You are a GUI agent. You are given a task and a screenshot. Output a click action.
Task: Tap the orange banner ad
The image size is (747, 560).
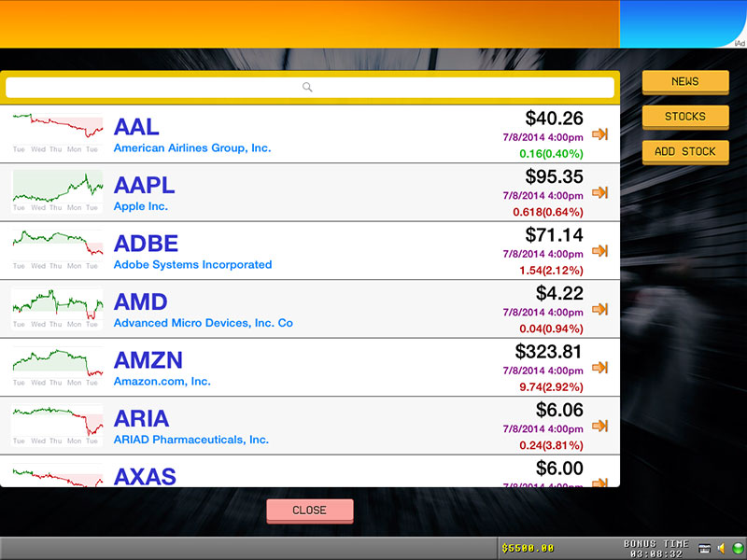[310, 24]
